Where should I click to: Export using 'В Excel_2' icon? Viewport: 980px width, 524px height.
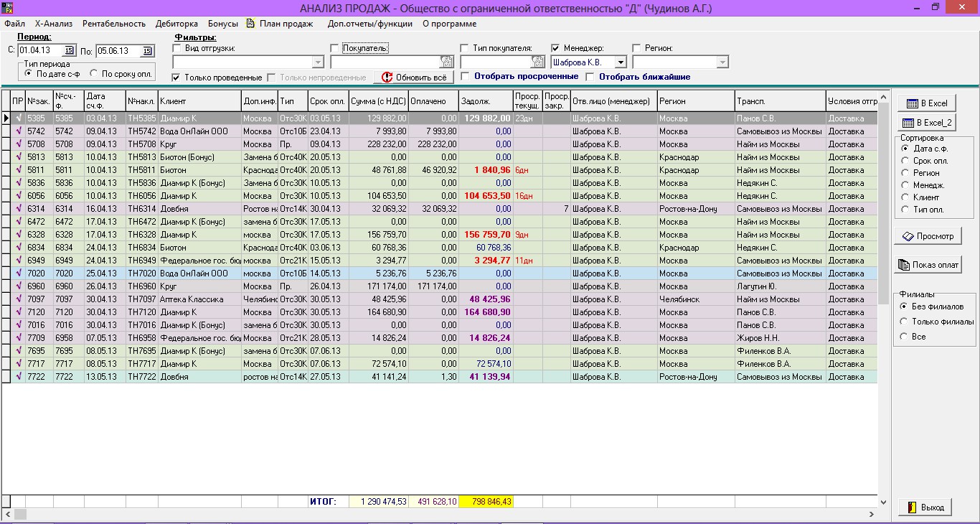point(908,123)
